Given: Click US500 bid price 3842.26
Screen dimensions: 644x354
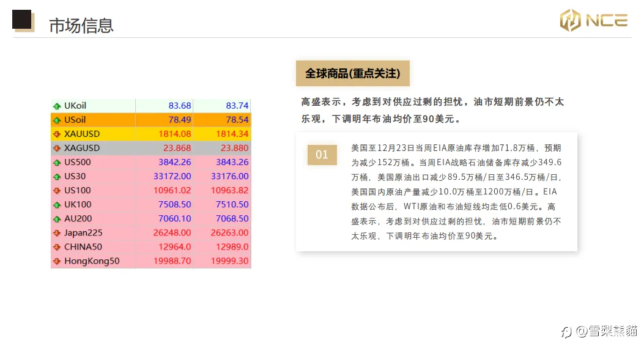Looking at the screenshot, I should [x=174, y=162].
